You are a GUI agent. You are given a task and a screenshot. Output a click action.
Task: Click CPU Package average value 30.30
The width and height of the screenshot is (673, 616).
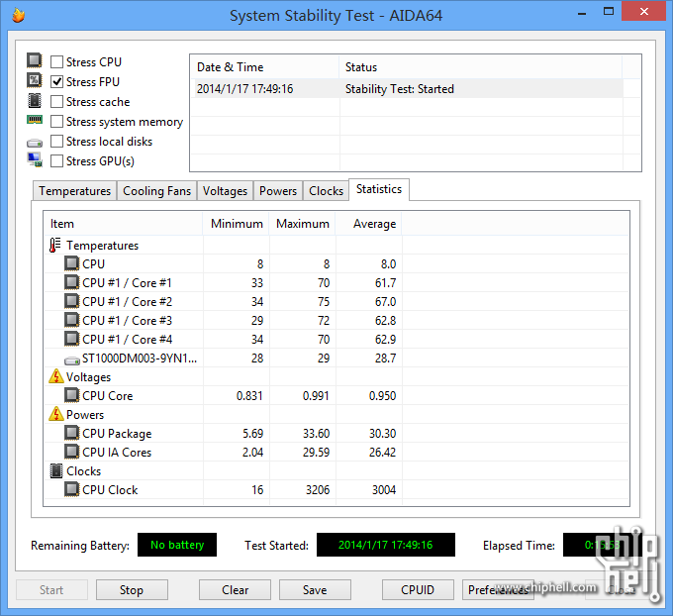coord(382,434)
